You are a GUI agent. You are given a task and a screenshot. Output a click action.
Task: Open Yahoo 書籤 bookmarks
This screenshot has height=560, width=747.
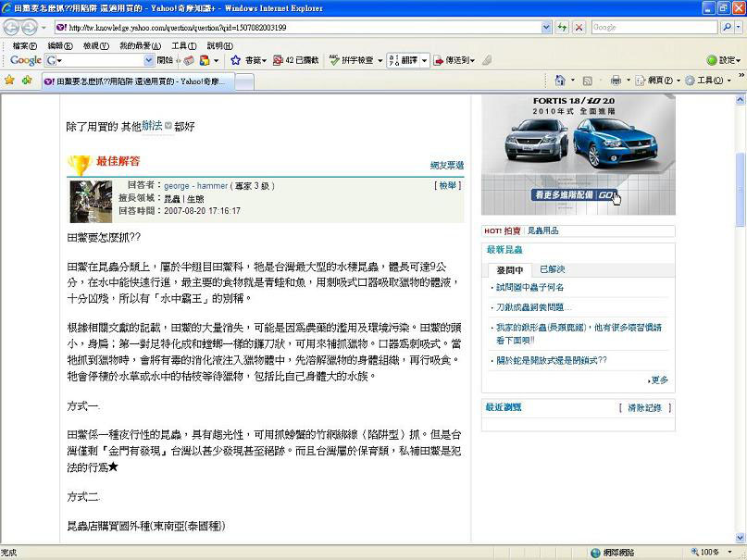pos(251,59)
